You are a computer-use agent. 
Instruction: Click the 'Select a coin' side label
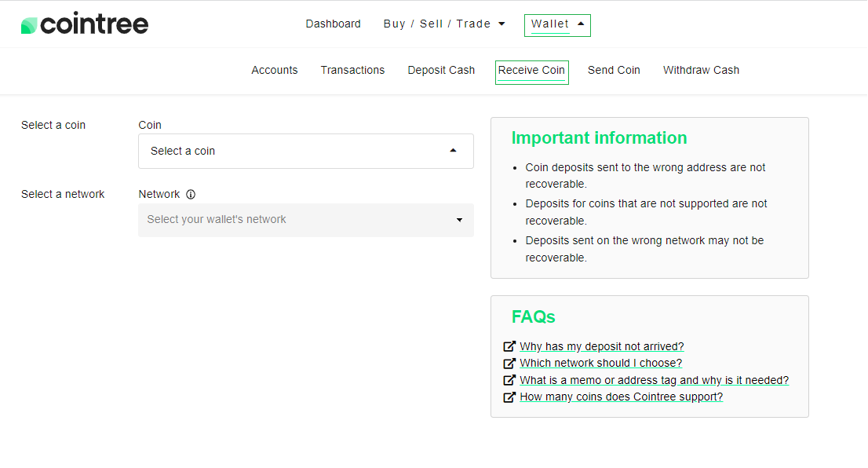coord(53,125)
